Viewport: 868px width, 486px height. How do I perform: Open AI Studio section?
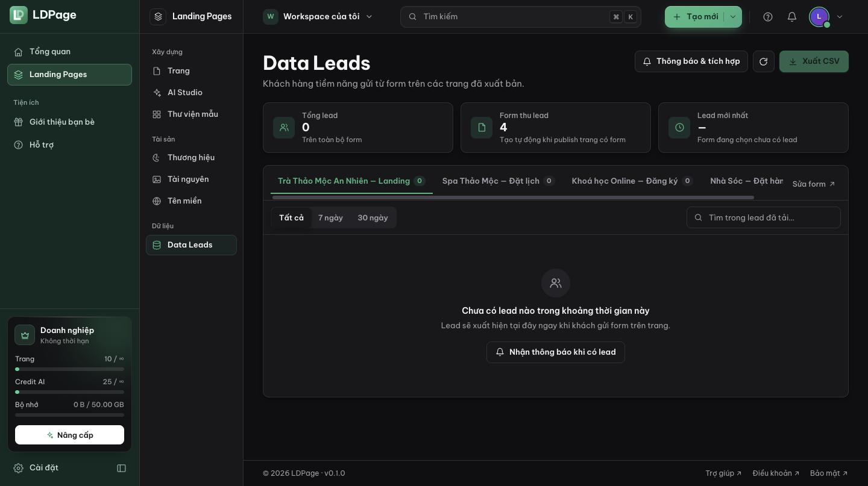(191, 93)
